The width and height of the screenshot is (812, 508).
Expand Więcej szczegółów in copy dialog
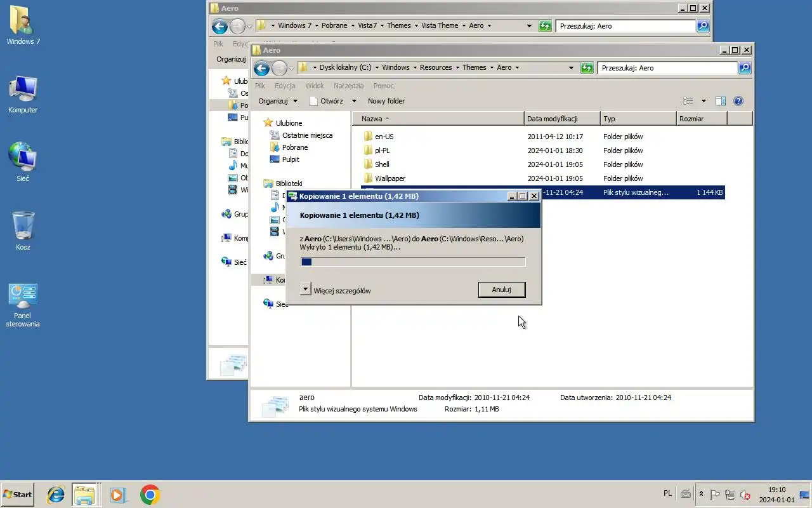[x=305, y=290]
